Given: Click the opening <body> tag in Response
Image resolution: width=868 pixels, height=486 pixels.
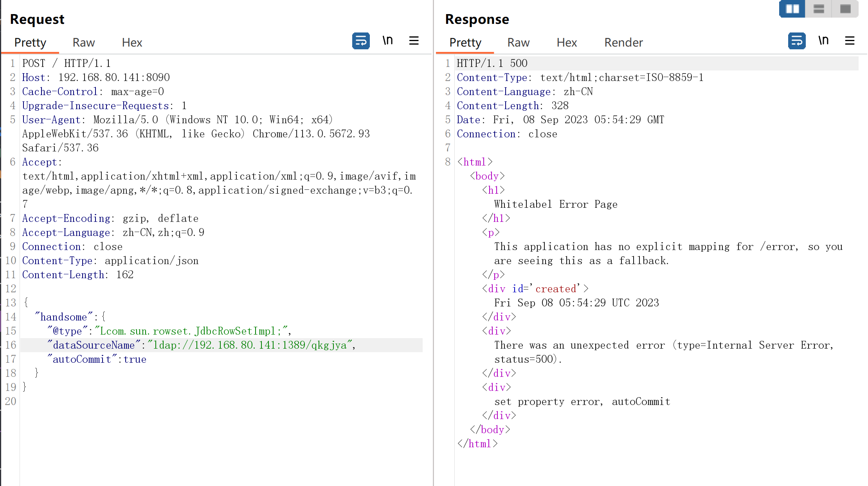Looking at the screenshot, I should pos(487,176).
